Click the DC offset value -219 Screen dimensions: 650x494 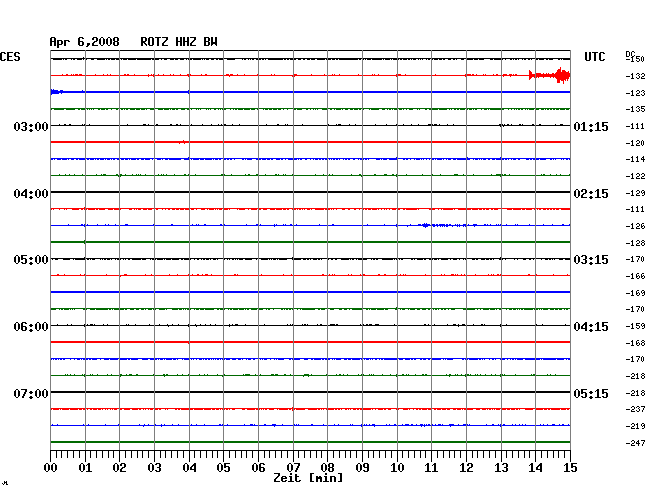pos(635,426)
